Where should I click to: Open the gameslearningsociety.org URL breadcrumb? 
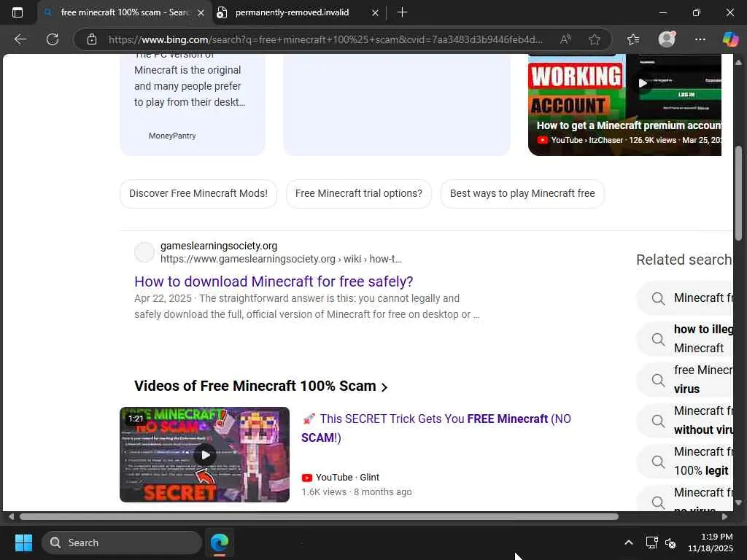coord(281,259)
